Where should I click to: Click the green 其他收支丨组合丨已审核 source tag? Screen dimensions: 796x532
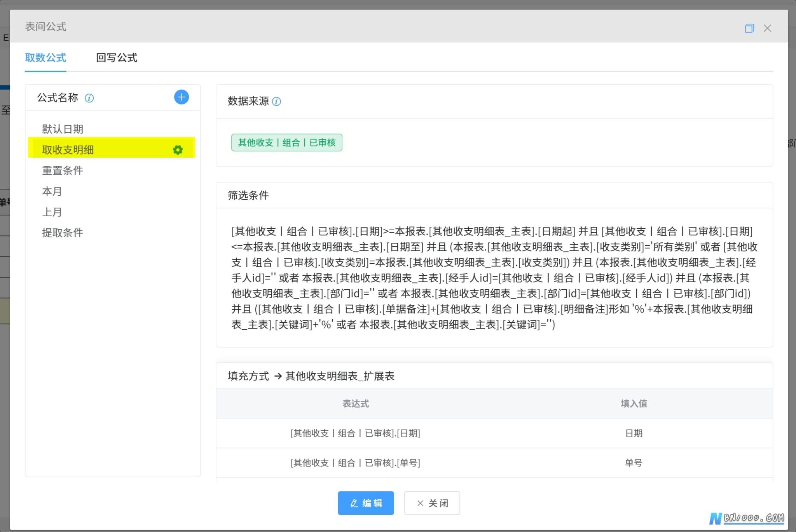click(286, 143)
